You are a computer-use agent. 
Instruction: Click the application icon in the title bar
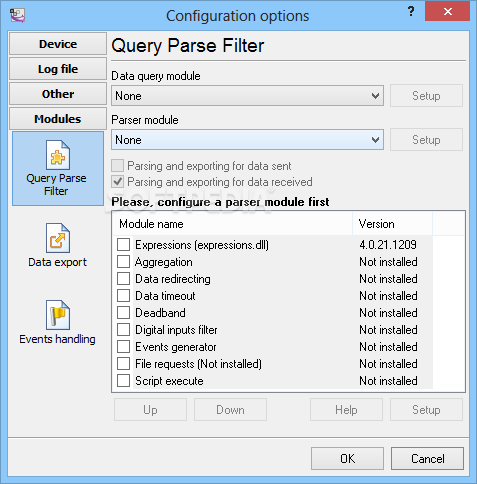coord(17,15)
